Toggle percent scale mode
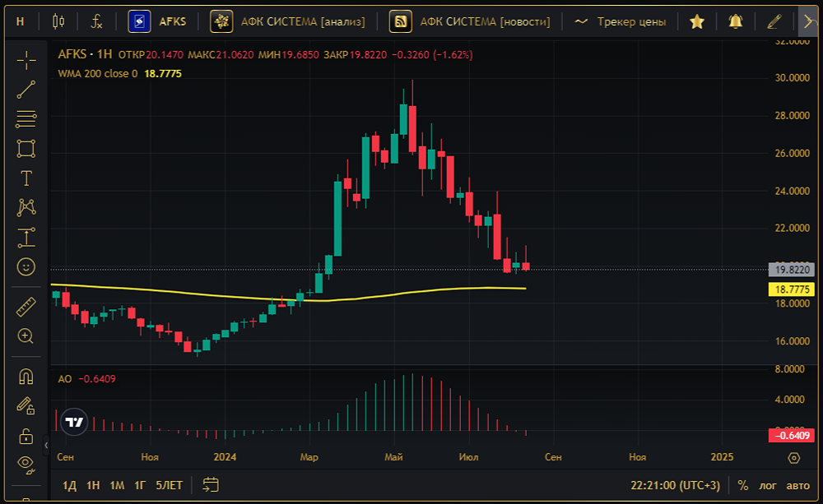Viewport: 823px width, 504px height. pos(742,485)
